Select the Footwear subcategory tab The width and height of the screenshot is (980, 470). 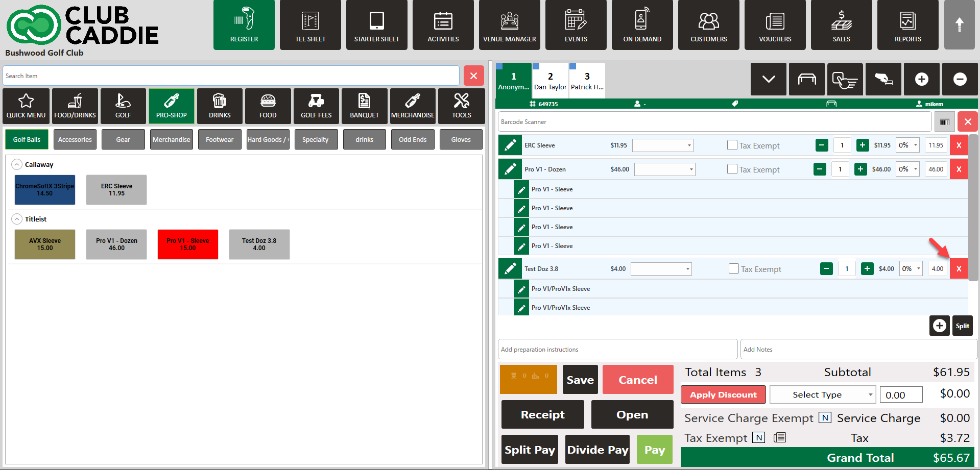[x=220, y=139]
